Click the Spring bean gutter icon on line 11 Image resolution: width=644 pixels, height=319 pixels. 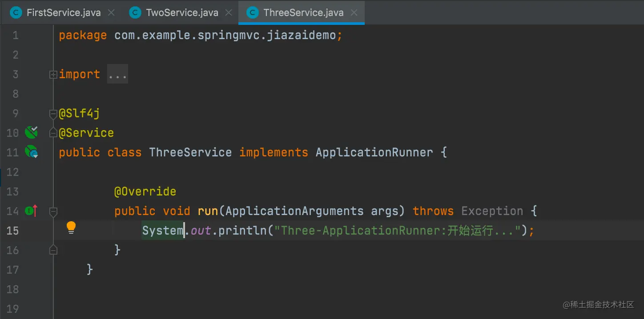tap(32, 152)
